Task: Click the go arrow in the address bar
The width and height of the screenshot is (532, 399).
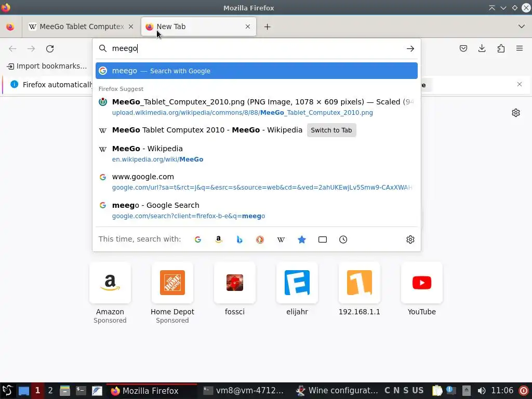Action: [x=410, y=48]
